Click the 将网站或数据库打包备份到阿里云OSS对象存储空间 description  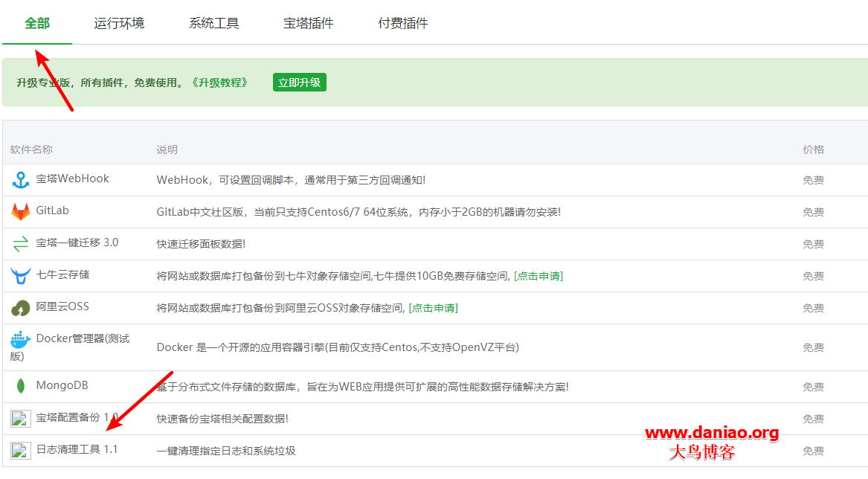(x=280, y=308)
